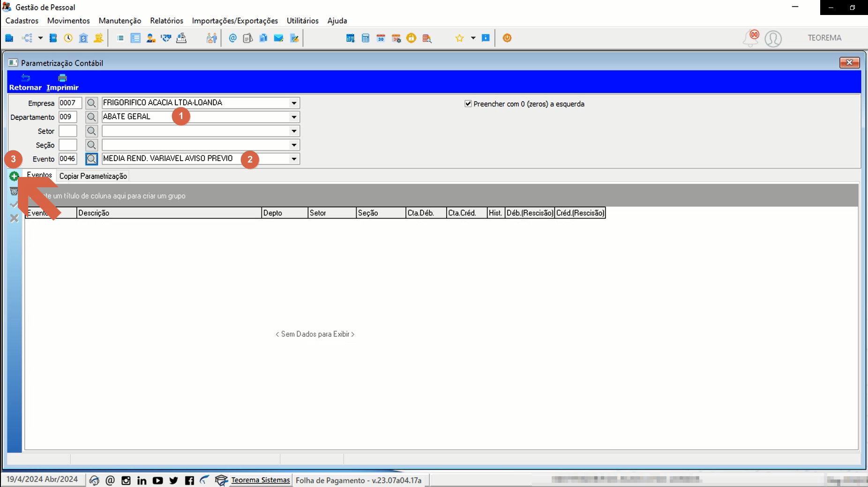Open the Movimentos menu
The image size is (868, 487).
[x=68, y=21]
